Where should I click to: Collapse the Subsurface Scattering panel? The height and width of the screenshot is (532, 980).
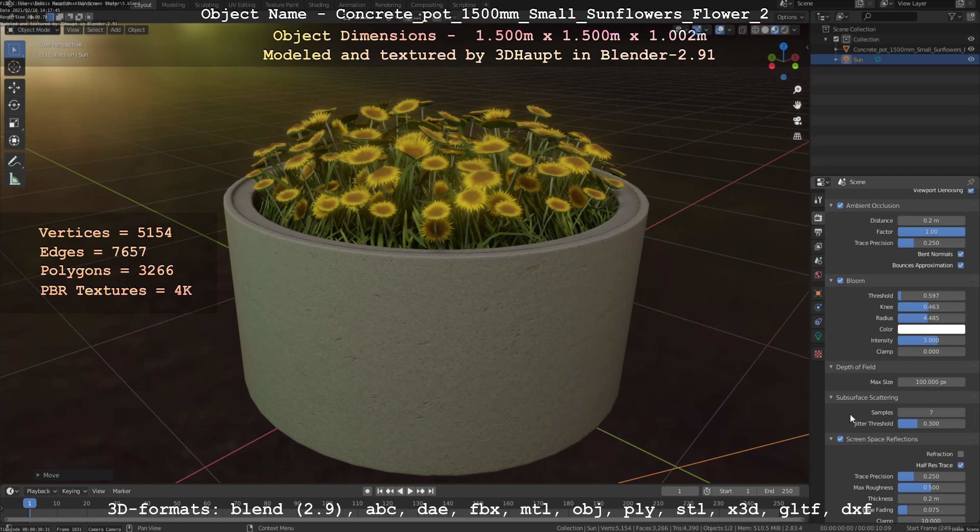831,397
